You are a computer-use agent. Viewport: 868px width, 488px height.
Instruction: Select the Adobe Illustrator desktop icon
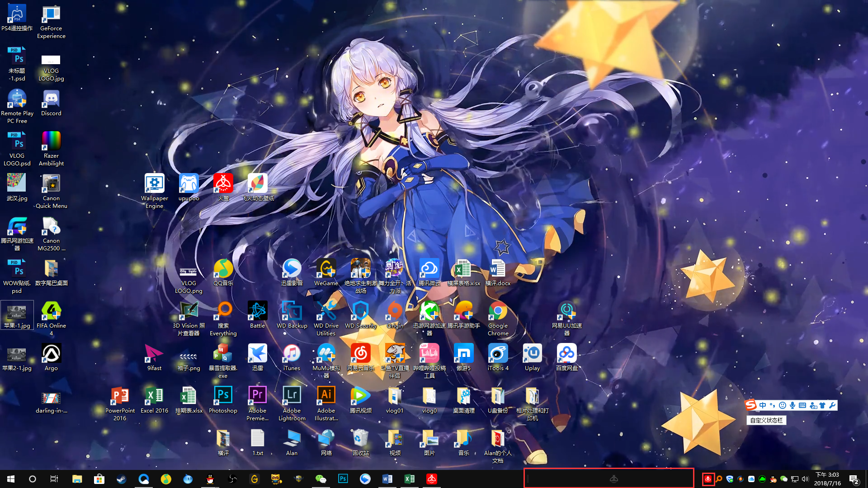326,404
